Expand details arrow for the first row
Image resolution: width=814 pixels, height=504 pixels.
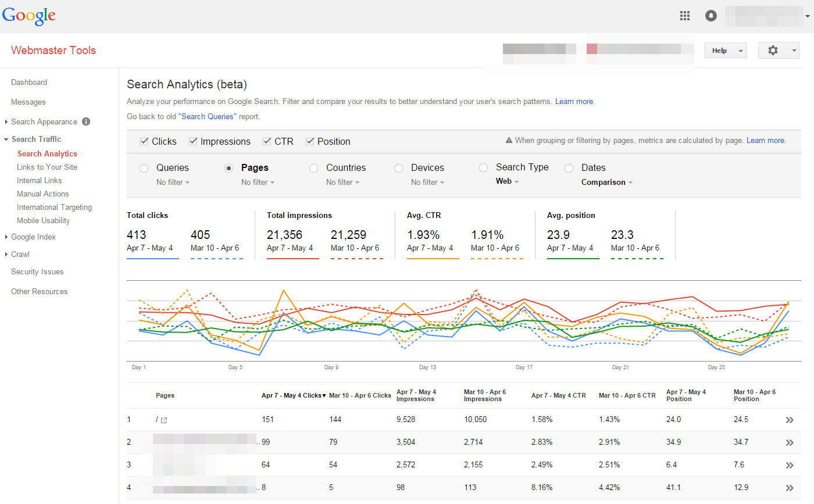(x=789, y=420)
